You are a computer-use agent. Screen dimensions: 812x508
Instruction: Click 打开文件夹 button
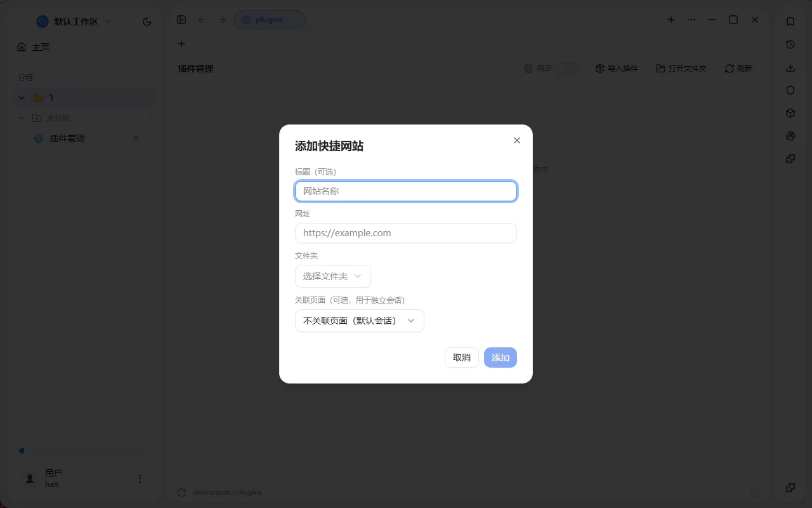point(681,69)
